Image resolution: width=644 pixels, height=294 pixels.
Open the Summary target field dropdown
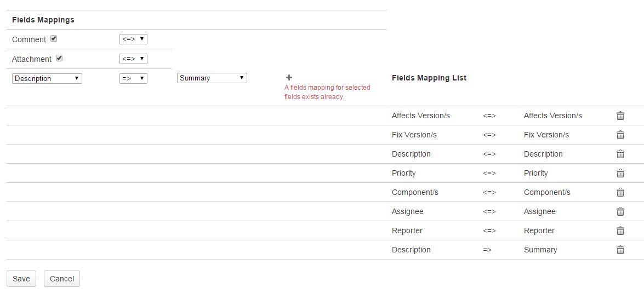[212, 78]
